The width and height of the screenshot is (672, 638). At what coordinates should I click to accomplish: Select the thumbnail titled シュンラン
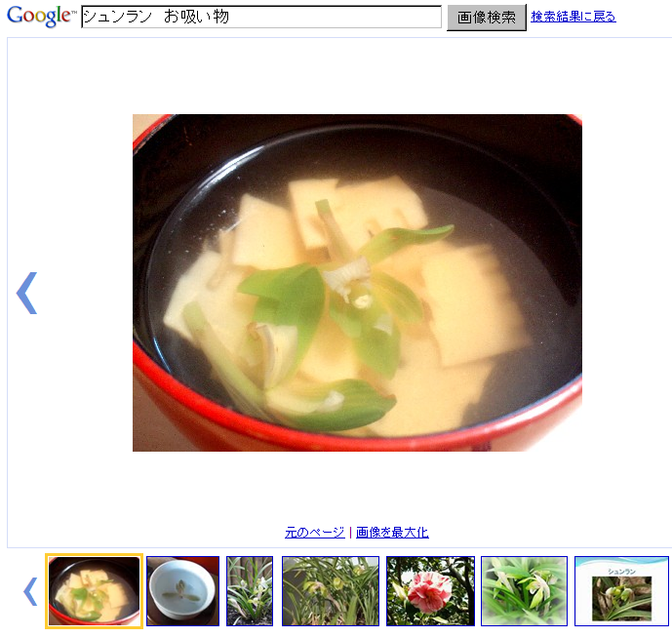[x=621, y=591]
